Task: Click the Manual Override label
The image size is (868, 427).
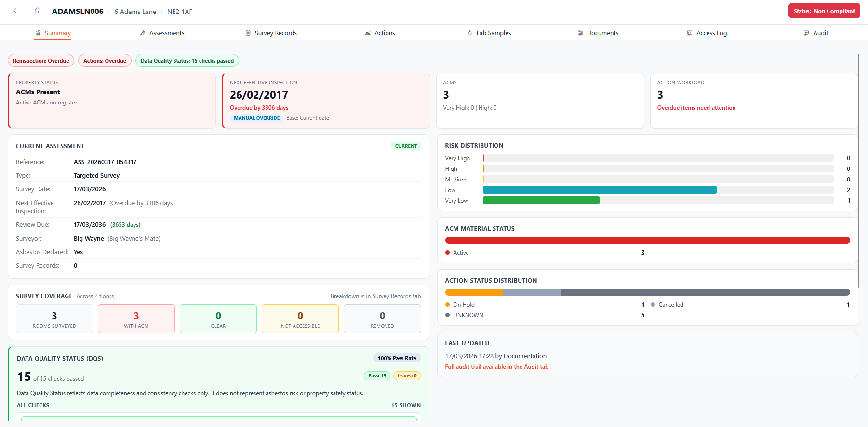Action: [256, 118]
